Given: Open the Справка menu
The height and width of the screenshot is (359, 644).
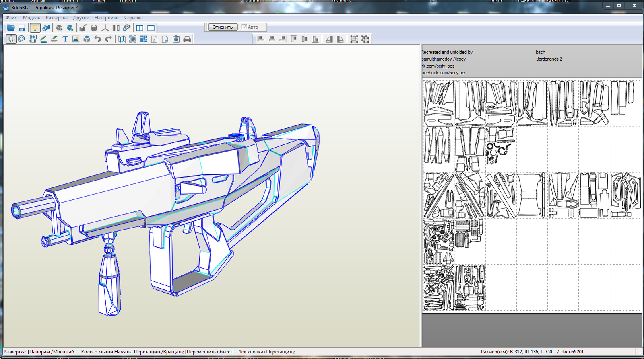Looking at the screenshot, I should [x=134, y=18].
